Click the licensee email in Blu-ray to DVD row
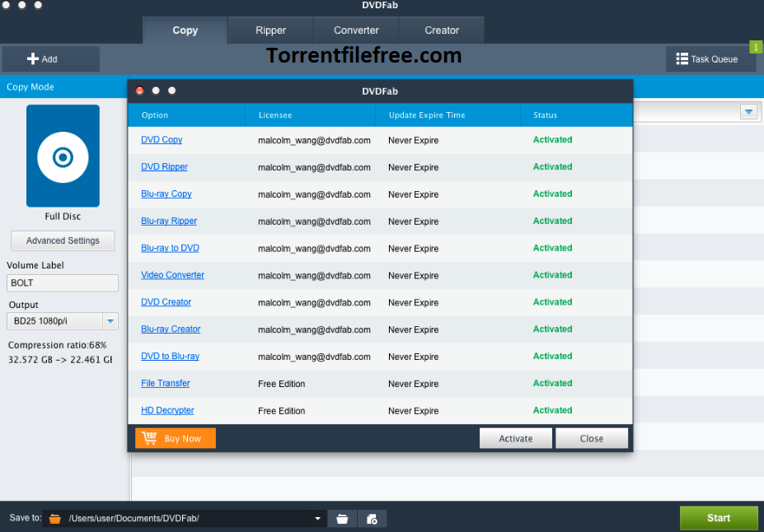The height and width of the screenshot is (532, 764). coord(314,249)
